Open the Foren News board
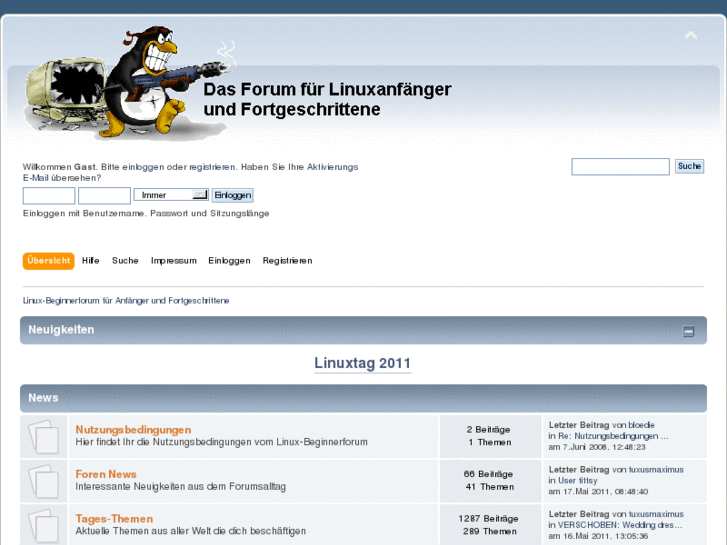The height and width of the screenshot is (545, 727). point(106,474)
